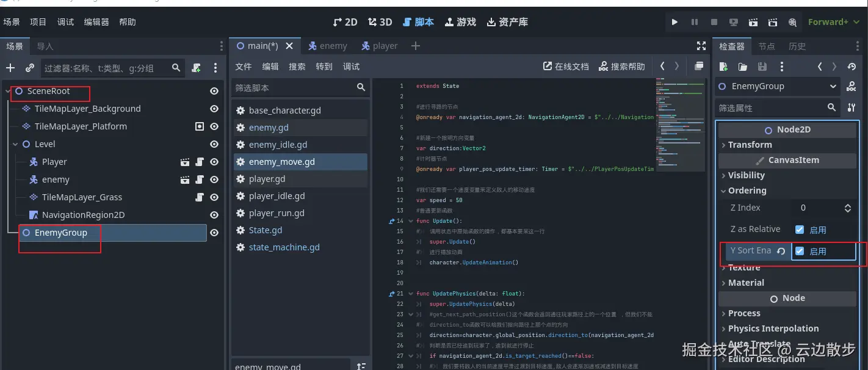The image size is (868, 370).
Task: Toggle Y Sort Enabled checkbox
Action: pos(800,251)
